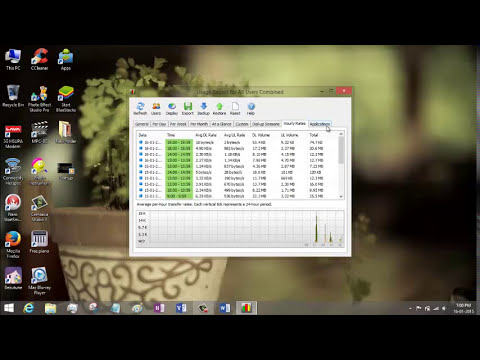
Task: Click the Restore green up-arrow icon
Action: (x=219, y=108)
